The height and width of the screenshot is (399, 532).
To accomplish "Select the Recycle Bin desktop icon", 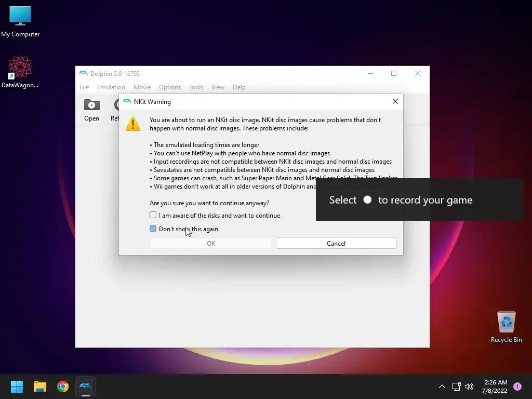I will [506, 327].
